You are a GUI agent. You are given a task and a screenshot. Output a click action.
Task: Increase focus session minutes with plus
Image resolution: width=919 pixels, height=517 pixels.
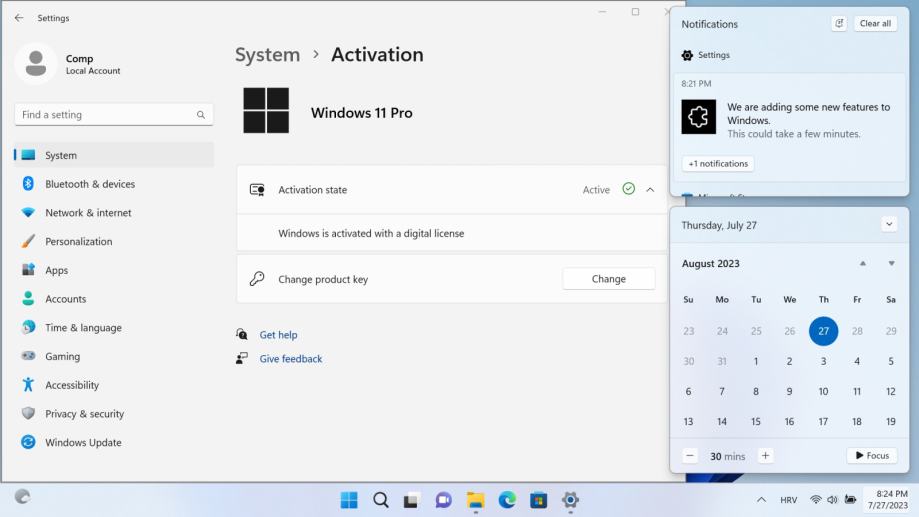pos(765,456)
